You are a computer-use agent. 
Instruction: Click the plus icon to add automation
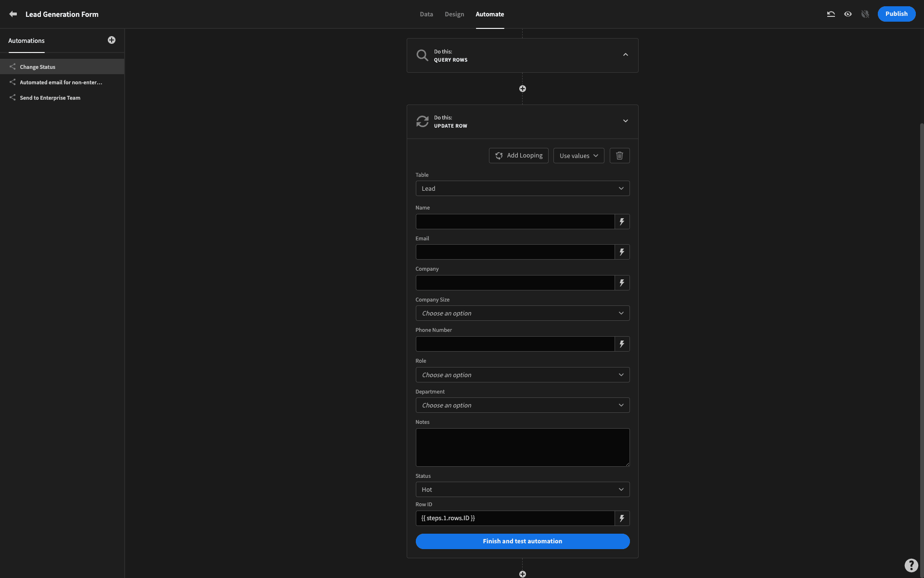111,40
